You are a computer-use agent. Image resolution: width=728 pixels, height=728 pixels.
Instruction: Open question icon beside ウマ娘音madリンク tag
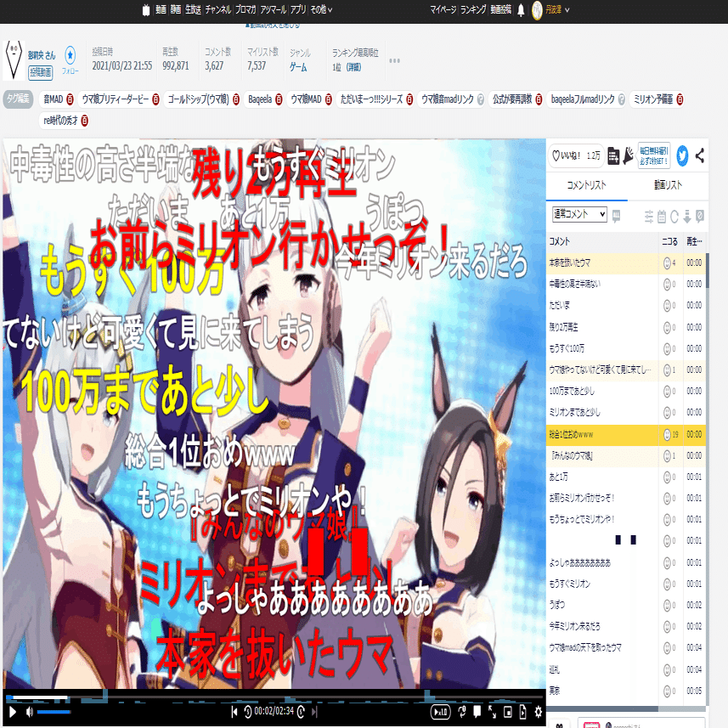click(x=481, y=99)
